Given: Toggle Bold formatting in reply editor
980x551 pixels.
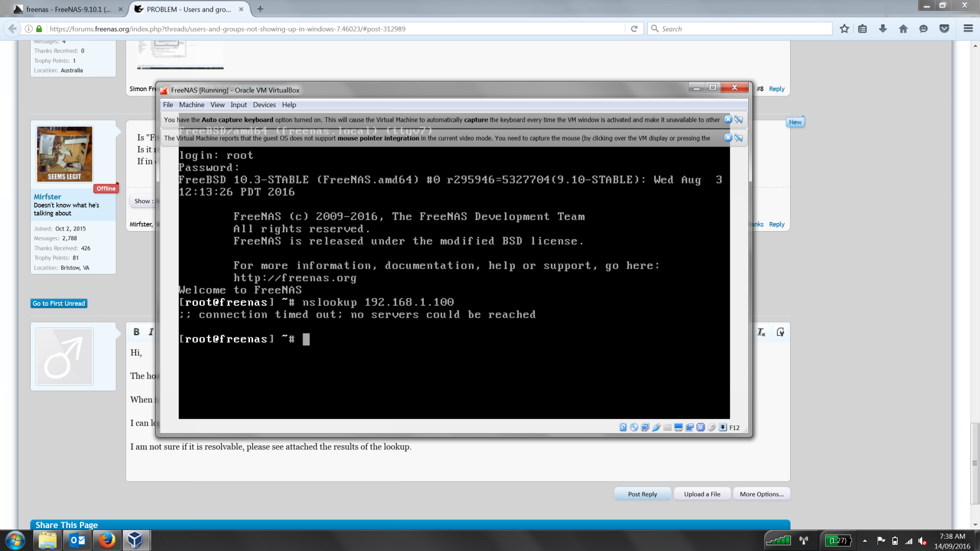Looking at the screenshot, I should tap(136, 332).
